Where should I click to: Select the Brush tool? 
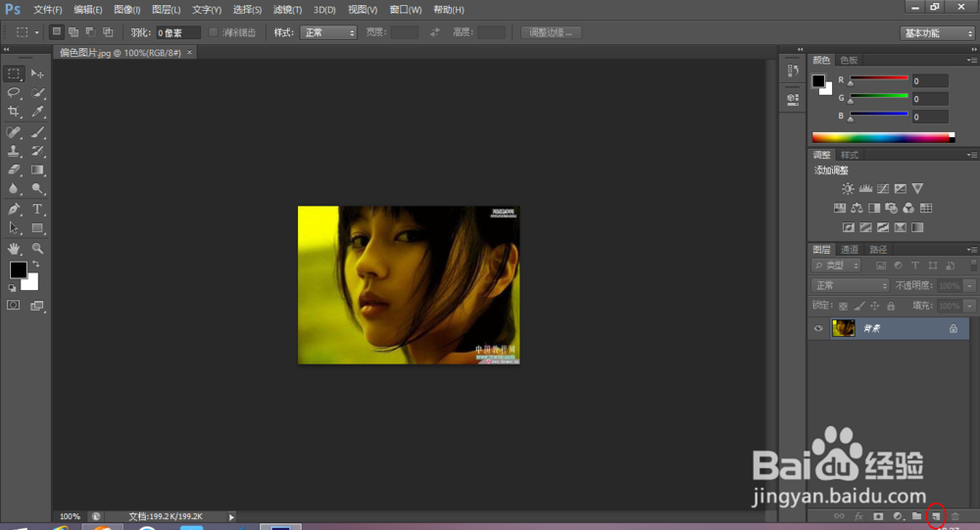click(37, 132)
